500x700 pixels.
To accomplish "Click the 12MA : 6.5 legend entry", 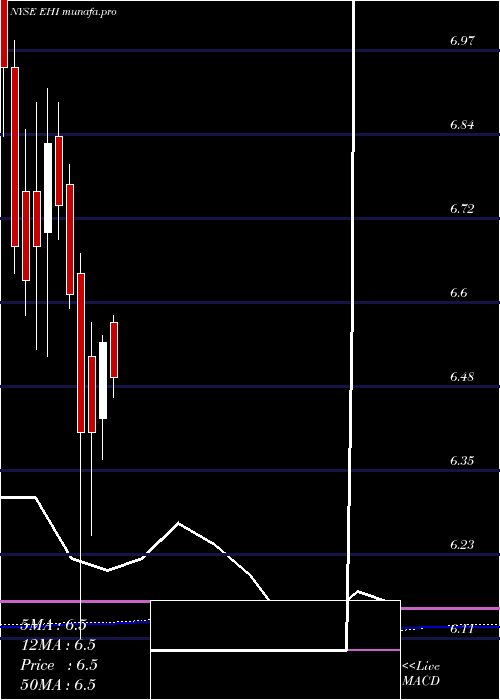I will pos(58,645).
